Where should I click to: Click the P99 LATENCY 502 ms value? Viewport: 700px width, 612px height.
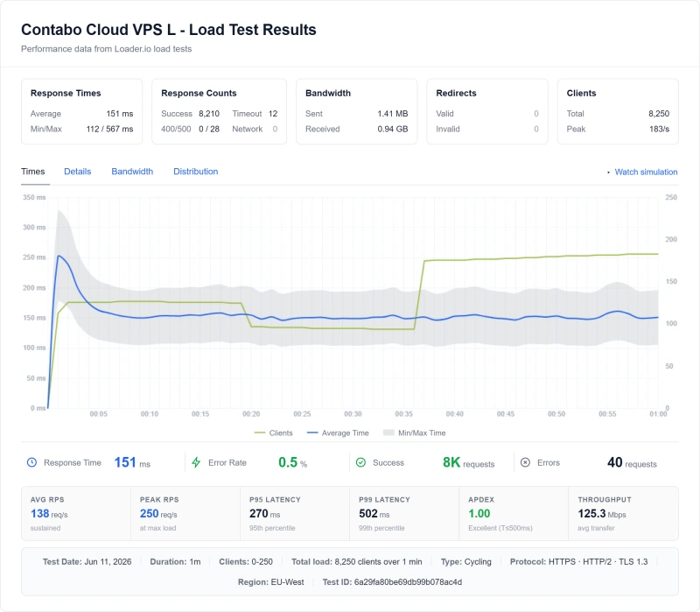pyautogui.click(x=374, y=514)
